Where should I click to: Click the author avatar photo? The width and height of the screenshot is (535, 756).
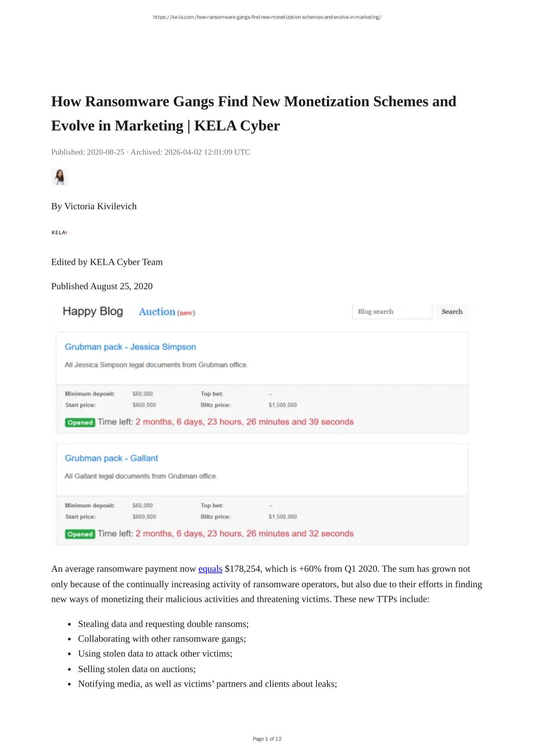pyautogui.click(x=59, y=177)
